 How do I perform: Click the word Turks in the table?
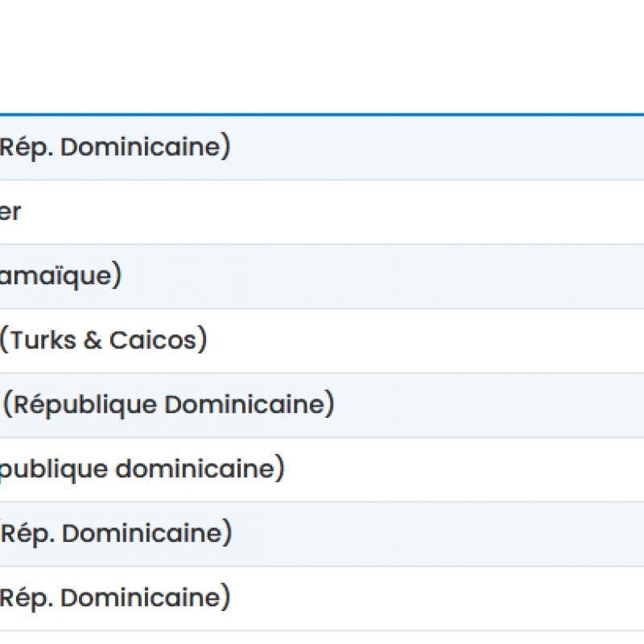(x=43, y=340)
